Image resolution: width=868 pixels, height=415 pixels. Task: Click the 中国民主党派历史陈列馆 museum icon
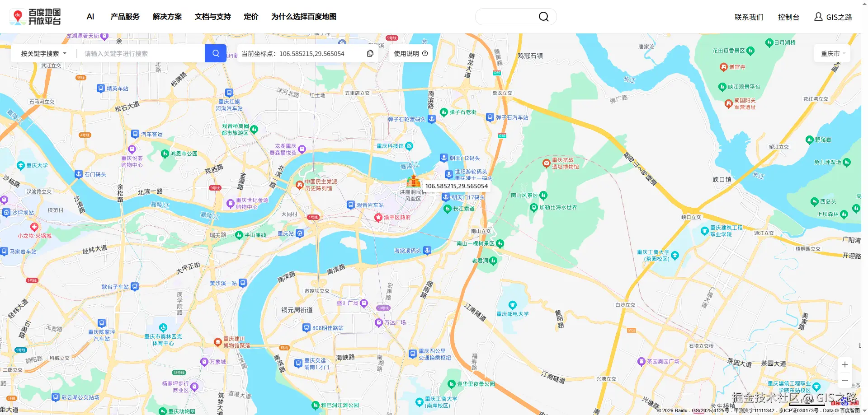[299, 185]
